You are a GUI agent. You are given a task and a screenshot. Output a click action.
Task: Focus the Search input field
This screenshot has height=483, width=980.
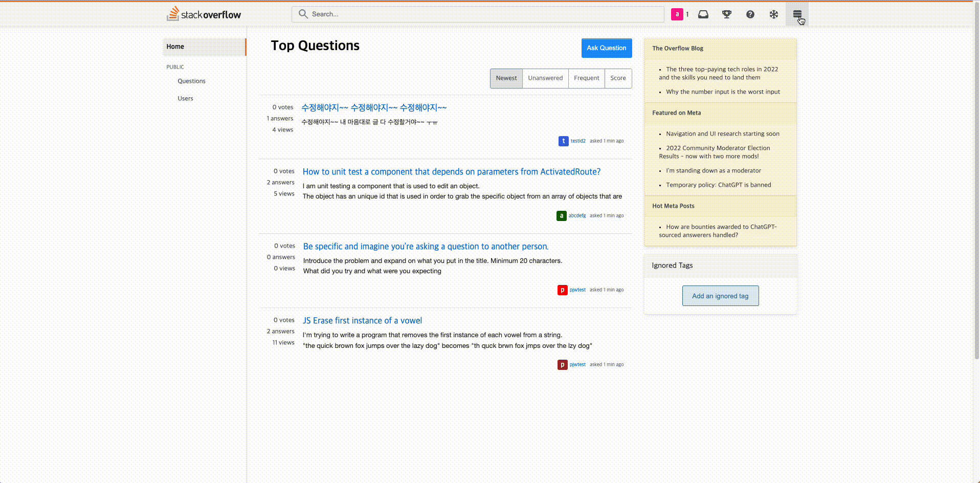pos(478,14)
